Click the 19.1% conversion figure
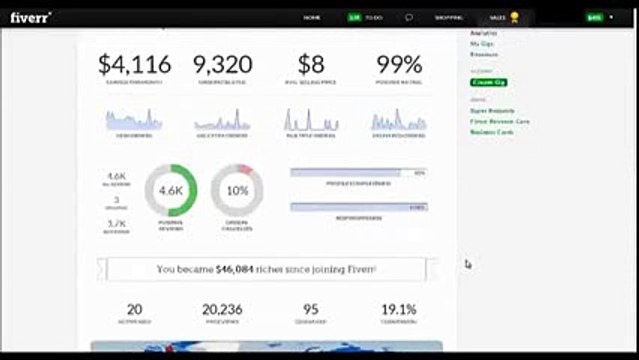 tap(399, 309)
